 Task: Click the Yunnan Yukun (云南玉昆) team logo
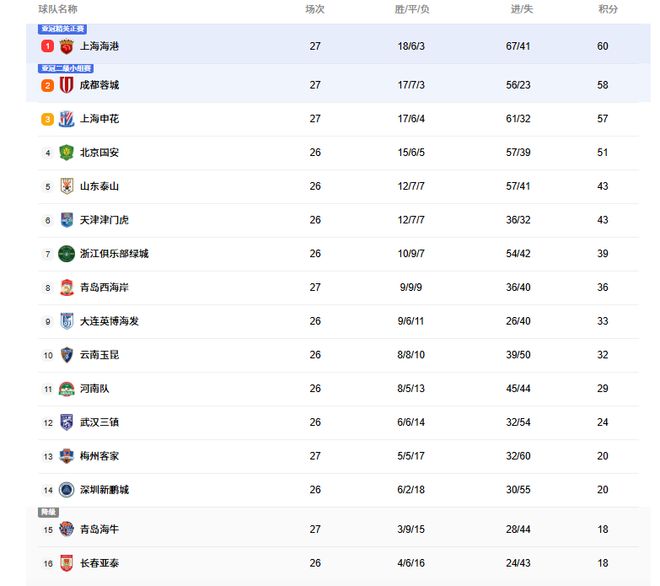[x=66, y=355]
